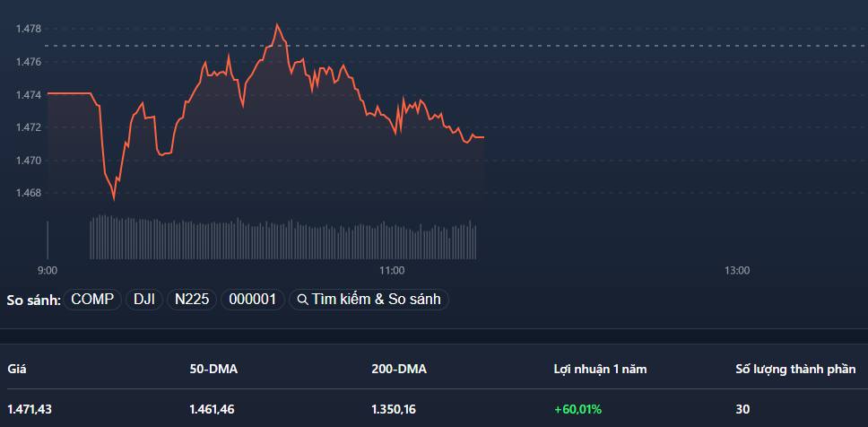This screenshot has width=868, height=427.
Task: Click the isolated volume bar at 9:00
Action: (48, 240)
